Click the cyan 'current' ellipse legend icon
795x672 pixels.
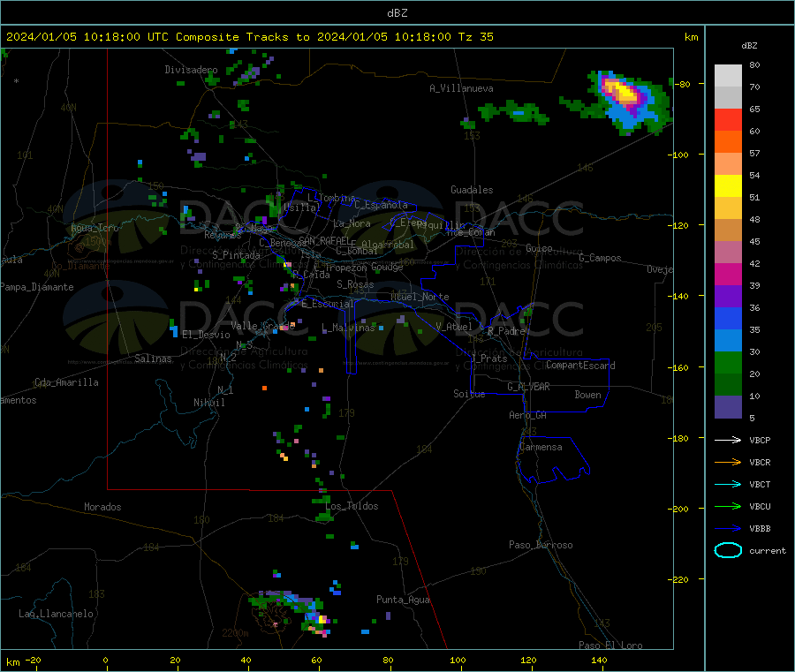[x=728, y=550]
